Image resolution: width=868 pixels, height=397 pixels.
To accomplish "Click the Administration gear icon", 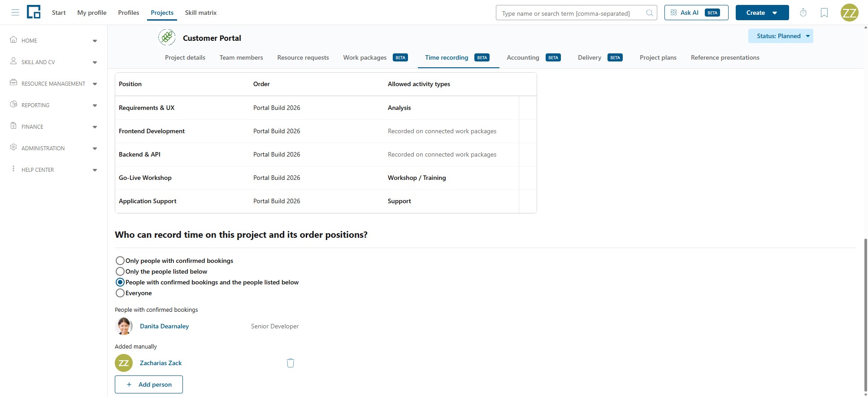I will coord(13,147).
